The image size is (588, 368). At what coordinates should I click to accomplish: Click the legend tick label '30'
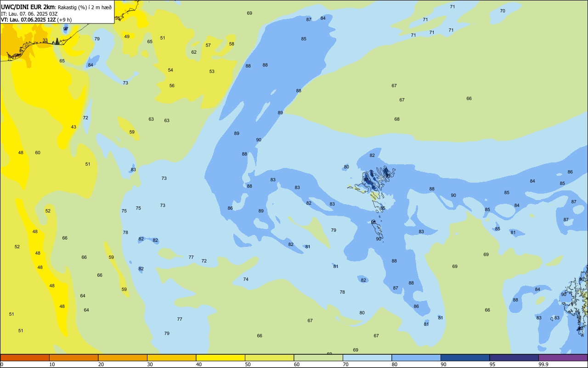click(x=150, y=364)
